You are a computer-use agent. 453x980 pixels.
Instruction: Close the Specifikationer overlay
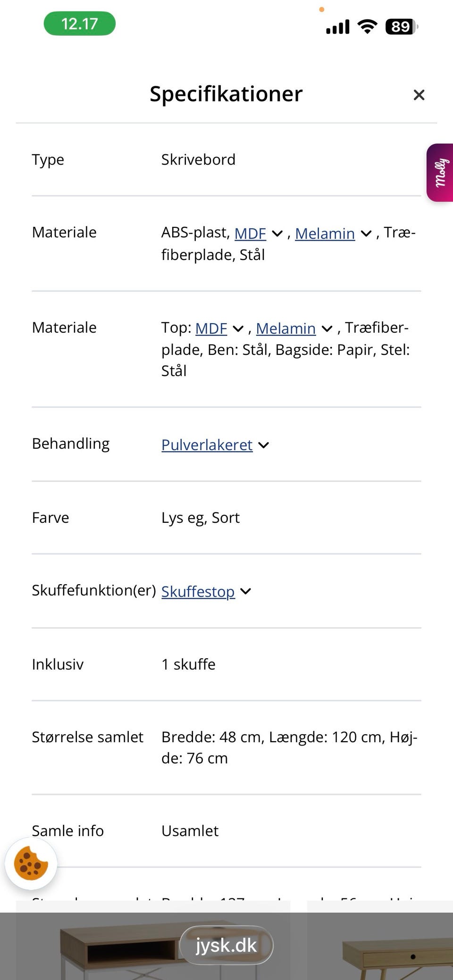419,94
